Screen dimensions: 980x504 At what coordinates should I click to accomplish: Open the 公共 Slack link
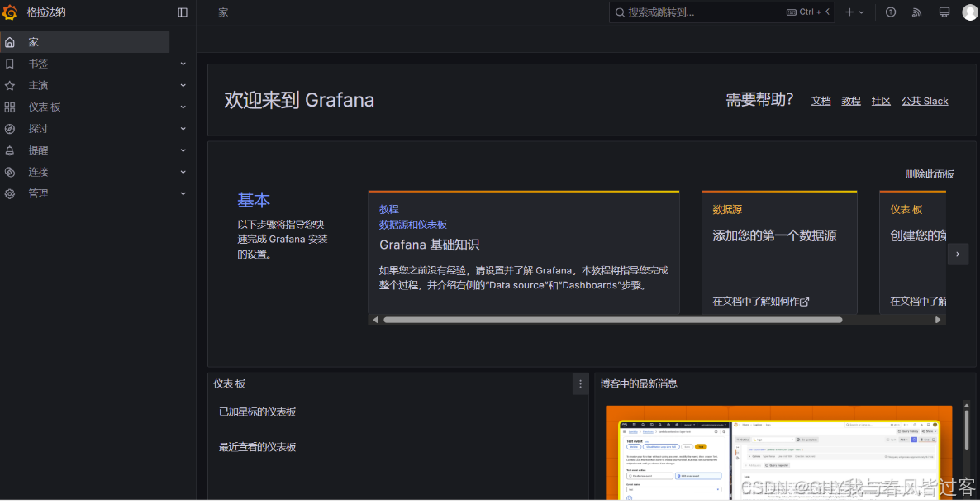[925, 102]
